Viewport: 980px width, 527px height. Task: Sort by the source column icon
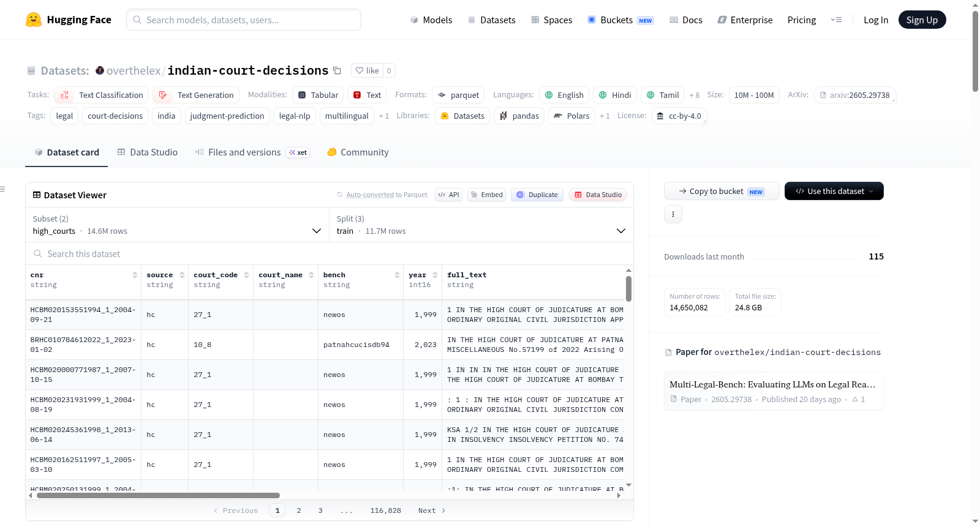(182, 275)
